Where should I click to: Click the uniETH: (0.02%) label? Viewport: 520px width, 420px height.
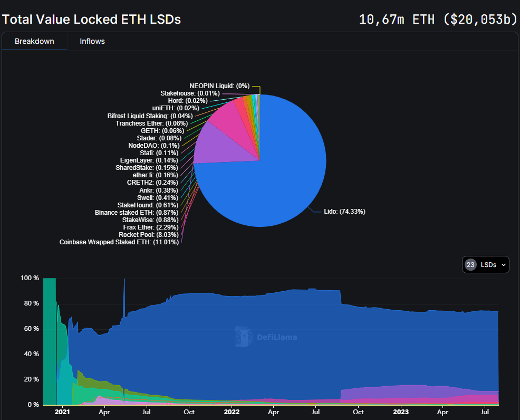point(176,108)
